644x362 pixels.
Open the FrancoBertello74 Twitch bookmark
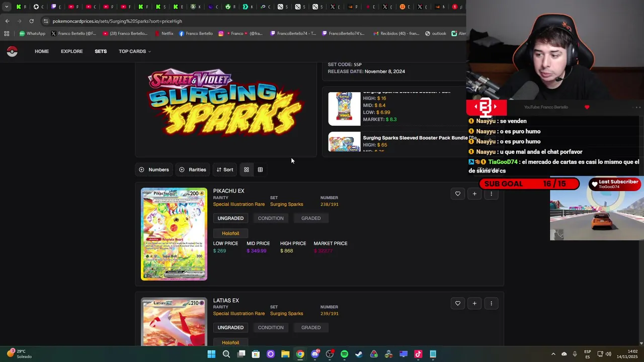click(293, 34)
